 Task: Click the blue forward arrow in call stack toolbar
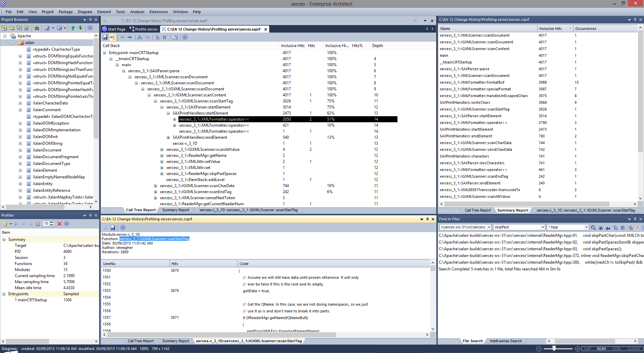tap(130, 37)
